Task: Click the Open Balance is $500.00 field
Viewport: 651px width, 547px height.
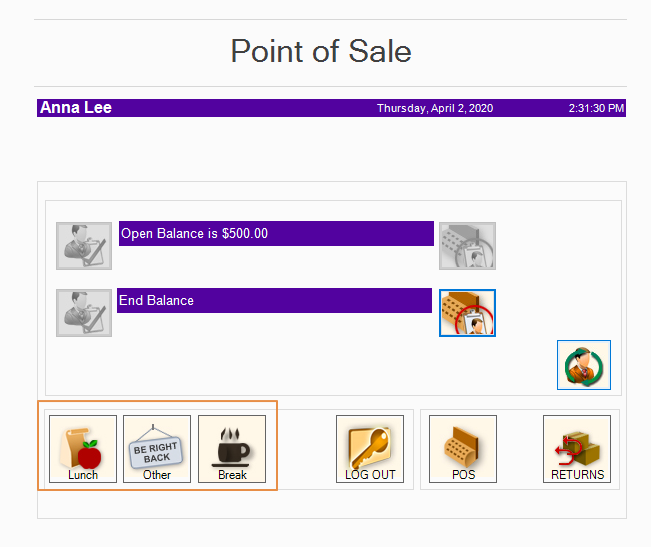Action: [x=276, y=234]
